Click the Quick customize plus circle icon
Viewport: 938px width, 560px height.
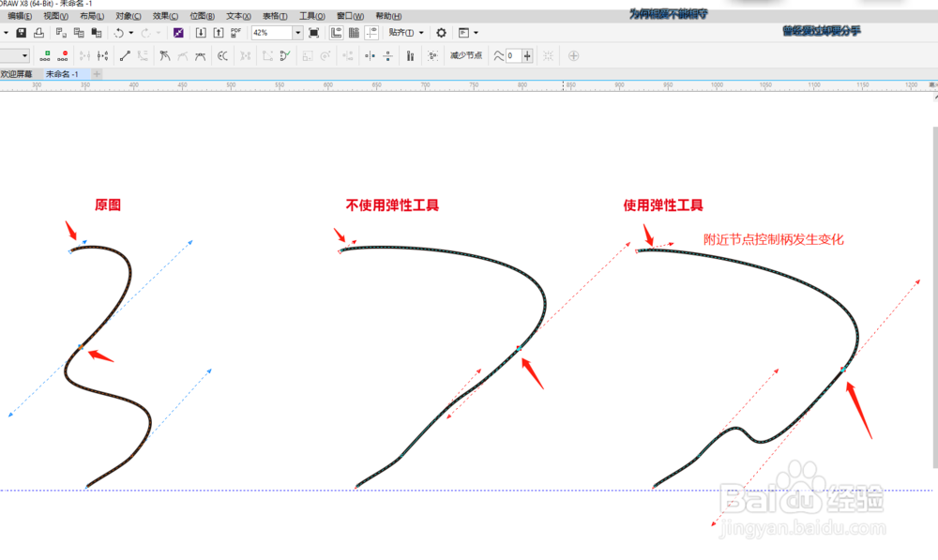[x=573, y=55]
